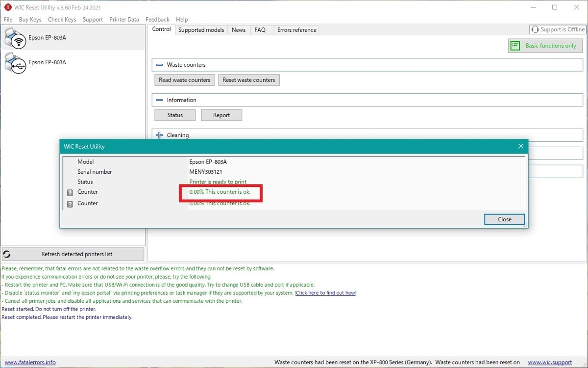
Task: Click the Close button in the dialog
Action: tap(505, 219)
